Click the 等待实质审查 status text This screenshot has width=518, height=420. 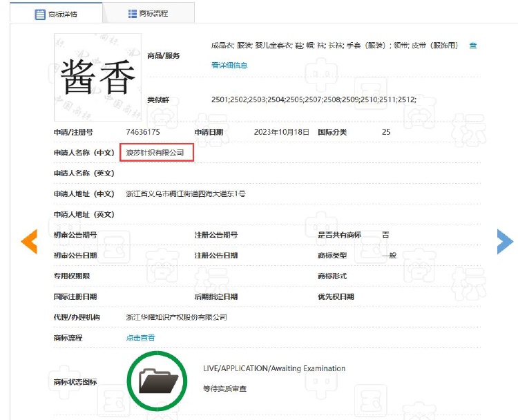click(225, 389)
